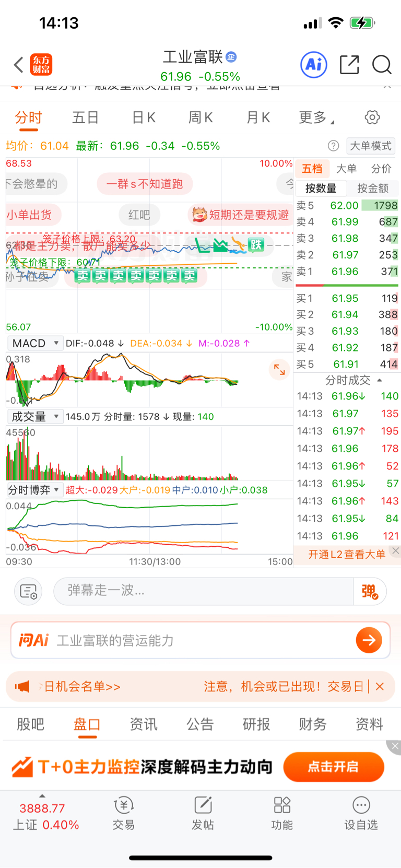Viewport: 401px width, 868px height.
Task: Switch order book to 按金额
Action: pyautogui.click(x=373, y=189)
